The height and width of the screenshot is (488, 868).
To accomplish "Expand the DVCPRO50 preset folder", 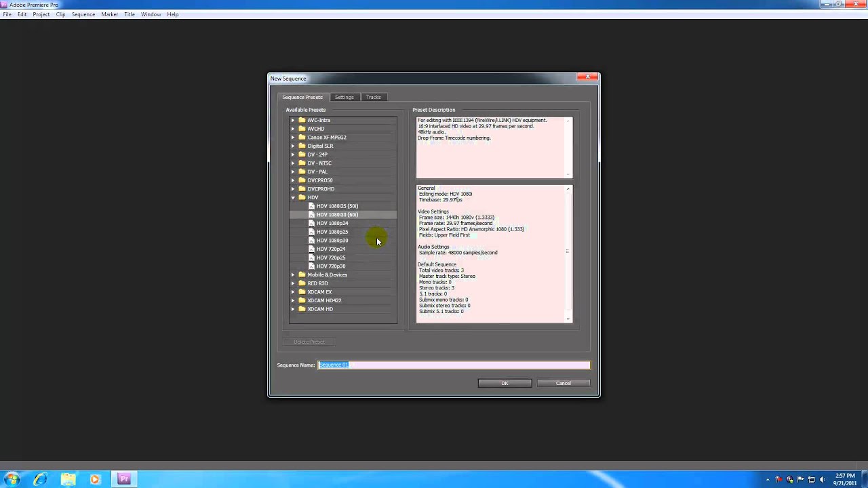I will pos(293,180).
